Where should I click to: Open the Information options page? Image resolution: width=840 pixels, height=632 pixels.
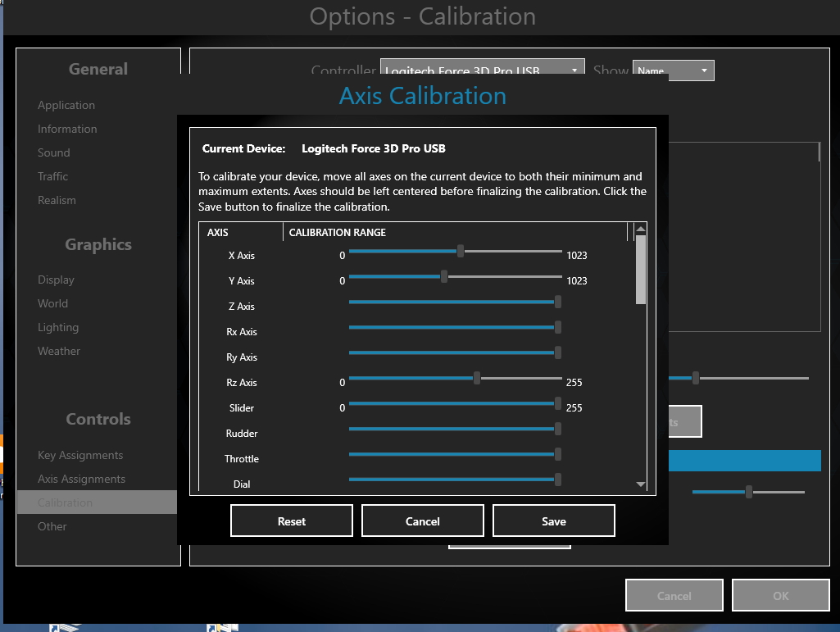pyautogui.click(x=67, y=129)
